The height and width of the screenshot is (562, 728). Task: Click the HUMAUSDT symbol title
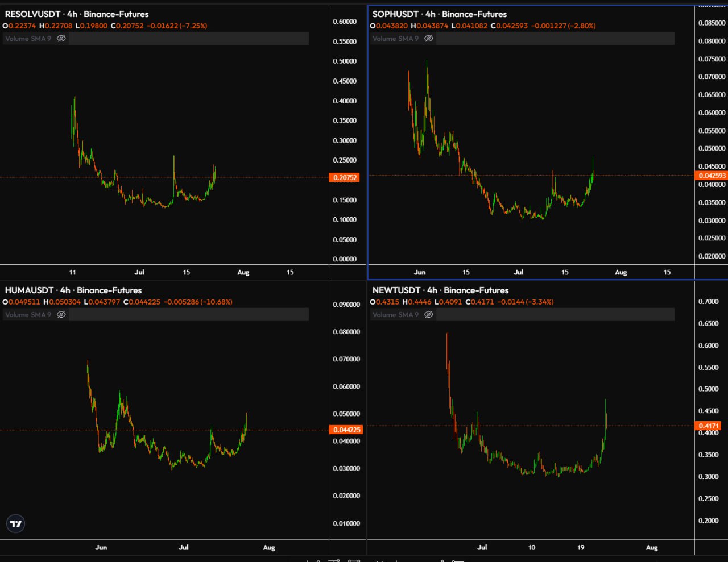pyautogui.click(x=29, y=290)
